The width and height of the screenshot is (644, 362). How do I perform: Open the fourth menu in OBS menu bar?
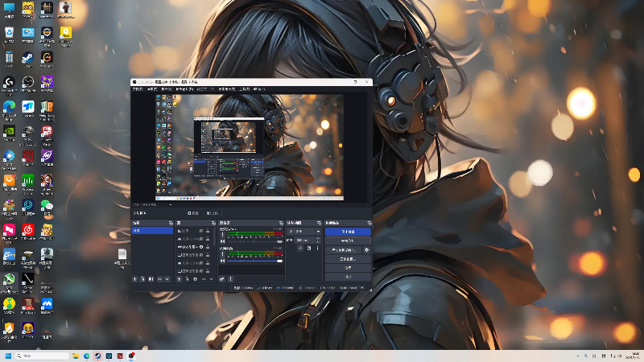tap(184, 89)
